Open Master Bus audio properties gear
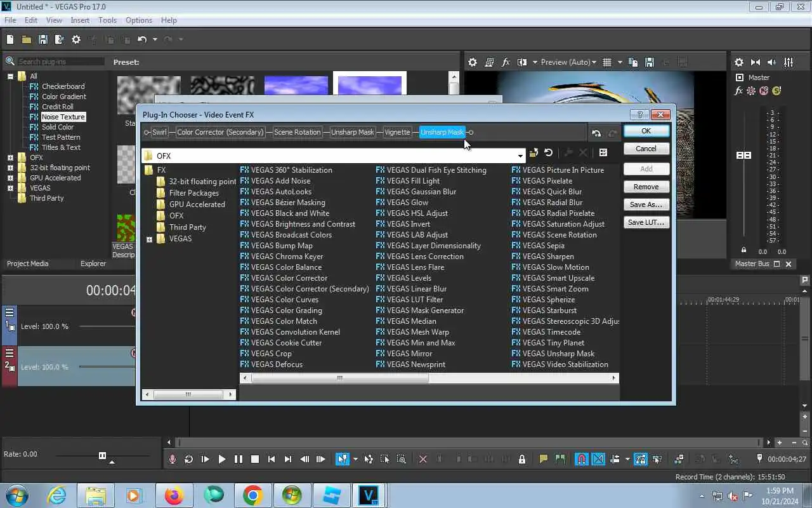This screenshot has height=508, width=812. [x=739, y=62]
